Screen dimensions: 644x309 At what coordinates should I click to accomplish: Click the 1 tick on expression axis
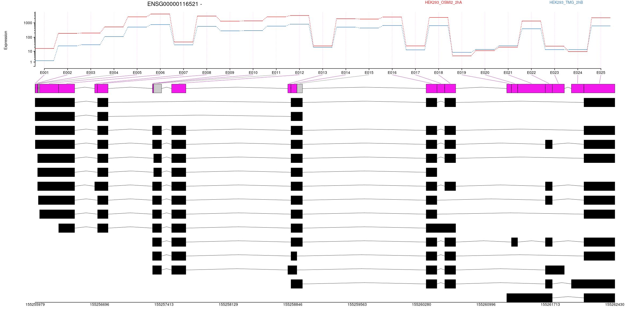click(31, 62)
